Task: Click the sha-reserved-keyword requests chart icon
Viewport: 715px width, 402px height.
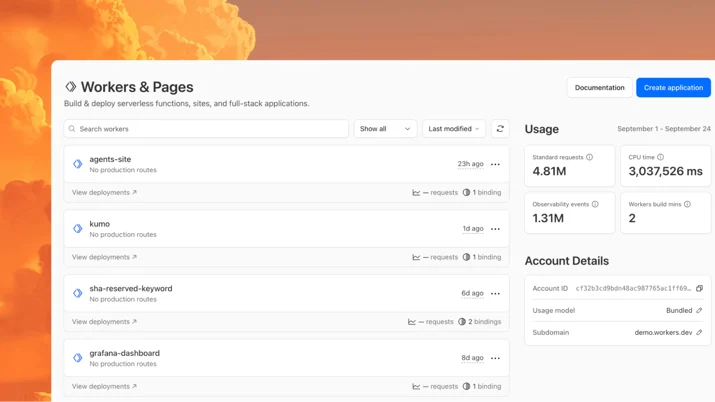Action: click(x=412, y=322)
